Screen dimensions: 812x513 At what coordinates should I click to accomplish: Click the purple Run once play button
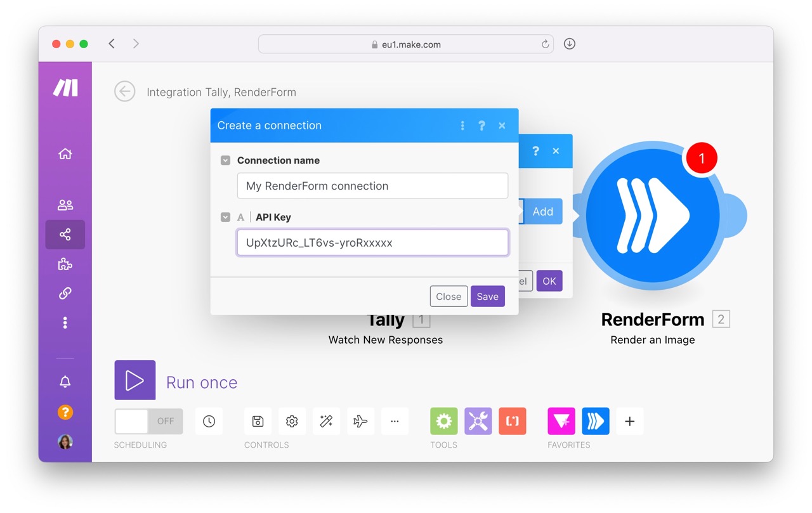tap(135, 380)
